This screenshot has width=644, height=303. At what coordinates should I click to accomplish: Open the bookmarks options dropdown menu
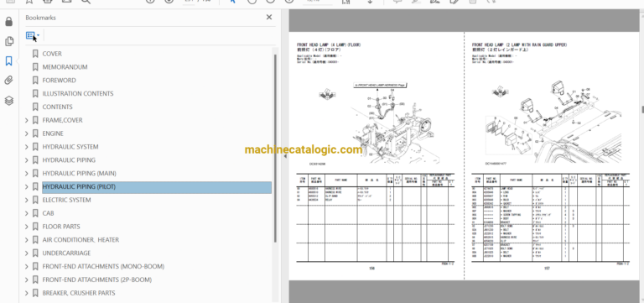point(33,36)
